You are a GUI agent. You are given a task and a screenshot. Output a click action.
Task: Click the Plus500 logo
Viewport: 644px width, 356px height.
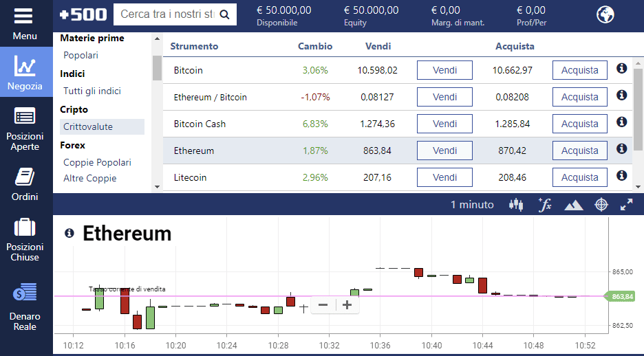click(83, 14)
